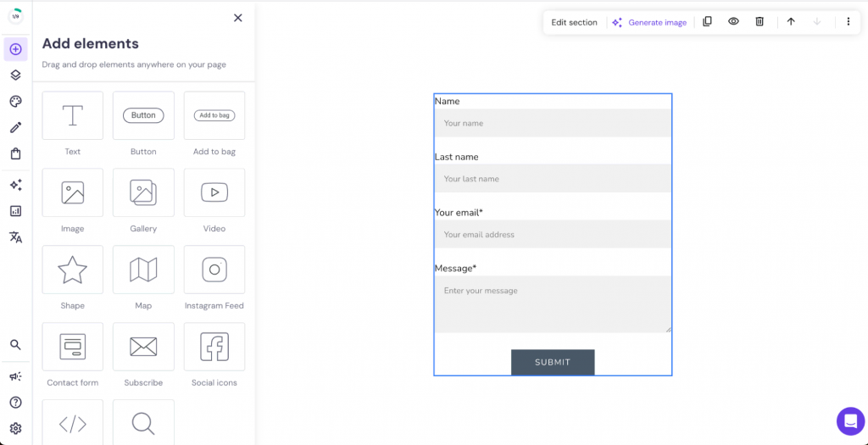Open the website styles palette icon
The height and width of the screenshot is (445, 868).
coord(15,102)
